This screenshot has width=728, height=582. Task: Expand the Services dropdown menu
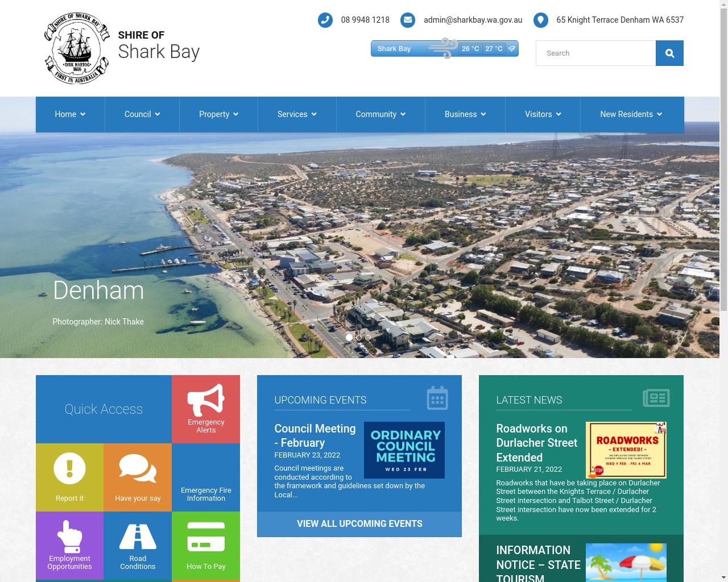(x=296, y=114)
